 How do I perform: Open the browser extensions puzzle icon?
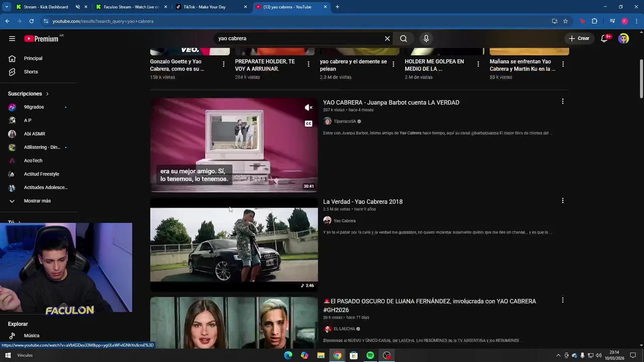[595, 21]
